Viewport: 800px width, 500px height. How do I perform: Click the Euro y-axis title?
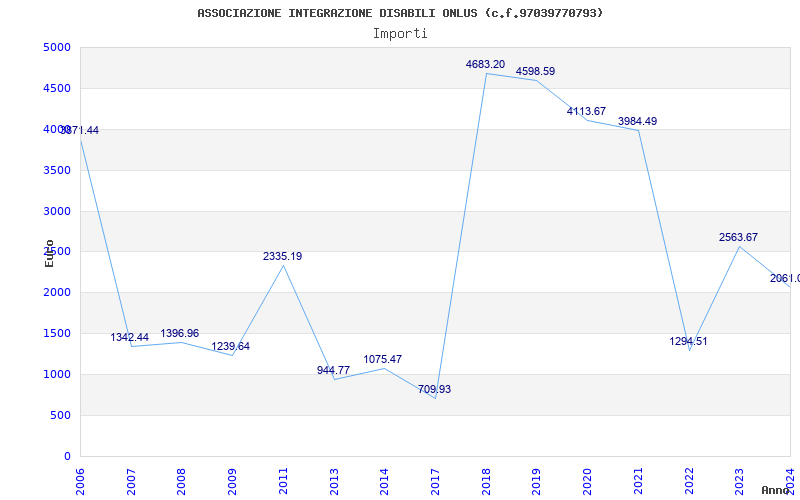[x=49, y=254]
